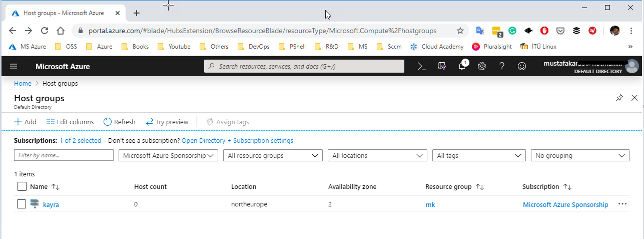Image resolution: width=644 pixels, height=239 pixels.
Task: Open the No grouping dropdown
Action: (580, 155)
